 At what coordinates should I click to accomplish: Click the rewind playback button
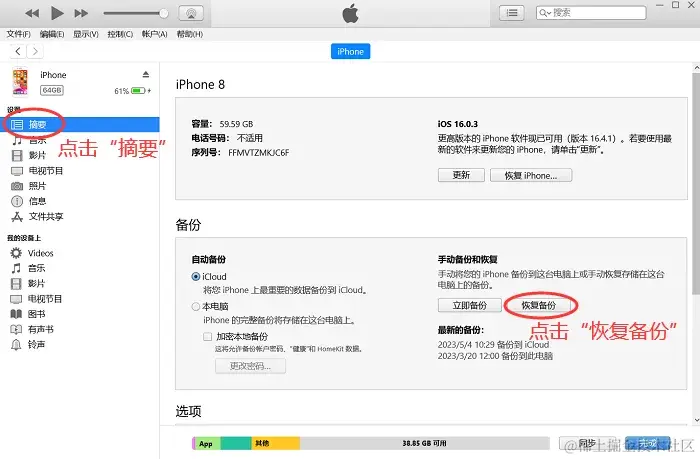pyautogui.click(x=32, y=13)
